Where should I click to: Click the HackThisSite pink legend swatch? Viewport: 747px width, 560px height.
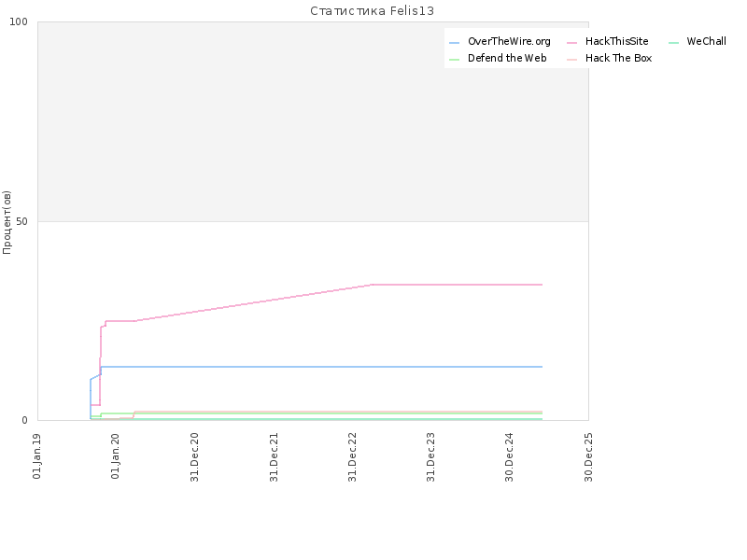571,43
